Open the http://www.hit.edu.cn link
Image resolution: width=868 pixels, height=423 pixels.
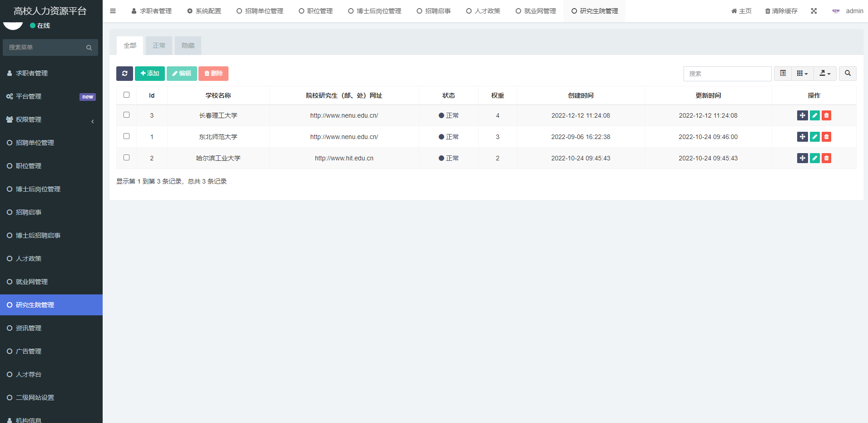point(344,158)
